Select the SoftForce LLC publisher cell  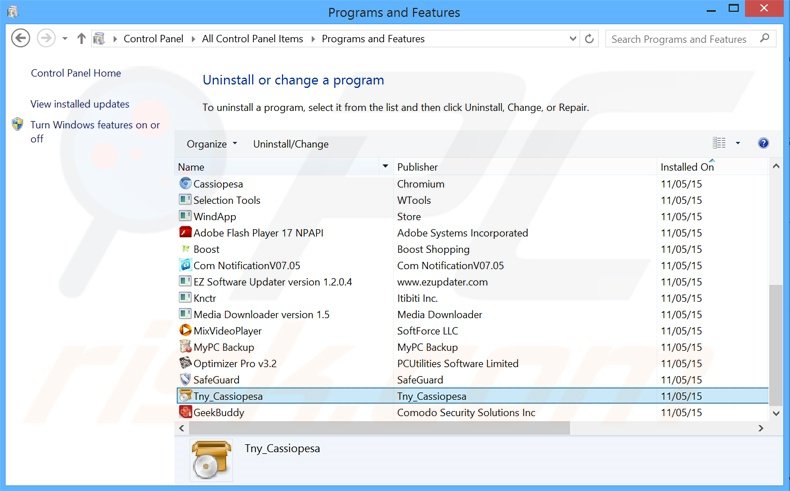(427, 331)
